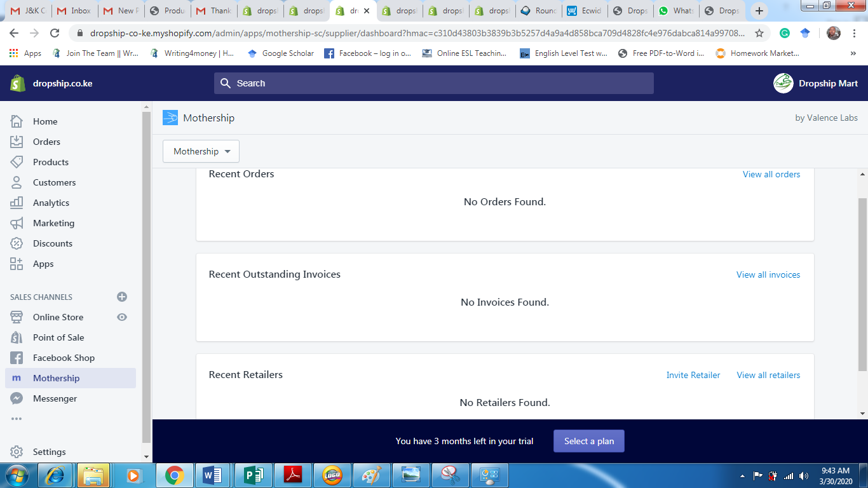This screenshot has height=488, width=868.
Task: Go back in browser history
Action: (14, 33)
